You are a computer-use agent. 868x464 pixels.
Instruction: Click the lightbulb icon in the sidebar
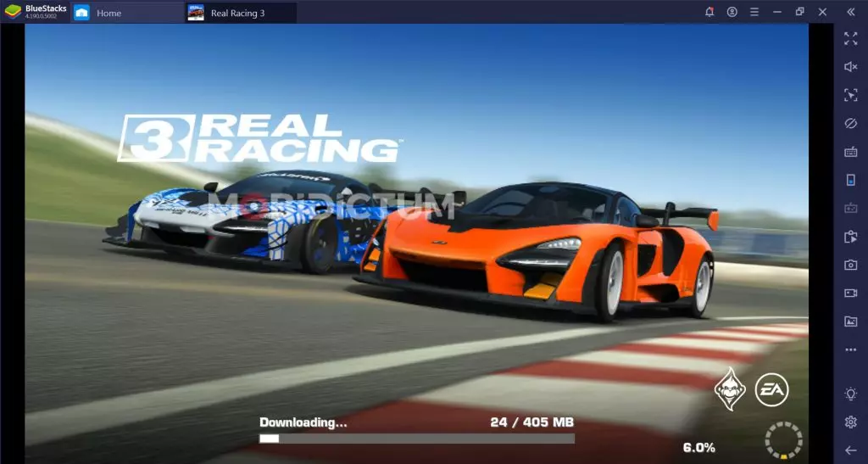pos(850,394)
